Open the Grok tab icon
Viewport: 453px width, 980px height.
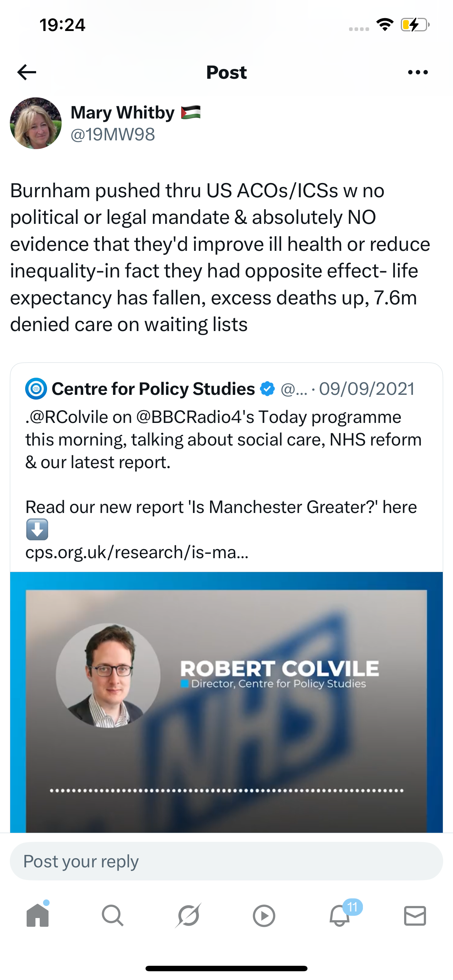tap(189, 915)
